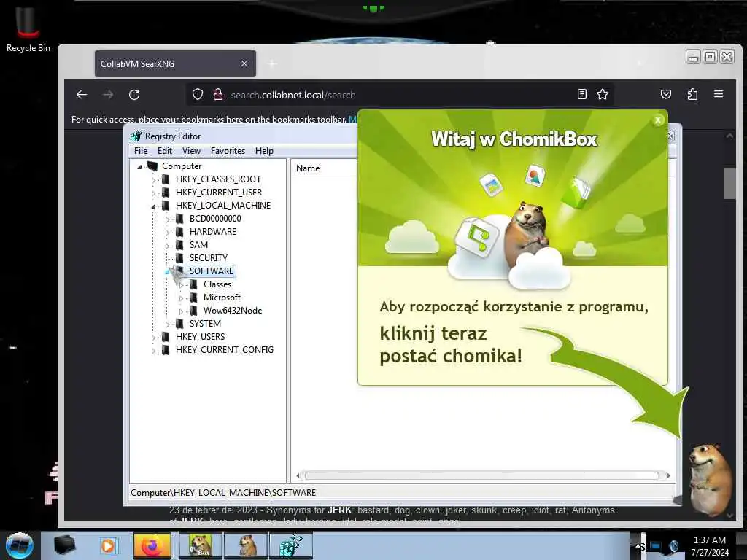The image size is (747, 560).
Task: Open the Extensions puzzle icon
Action: 693,94
